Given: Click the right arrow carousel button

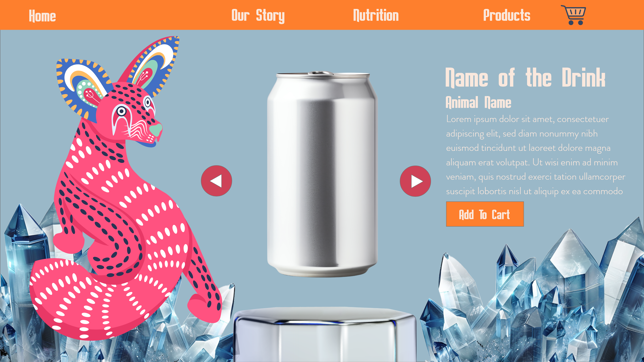Looking at the screenshot, I should 415,181.
